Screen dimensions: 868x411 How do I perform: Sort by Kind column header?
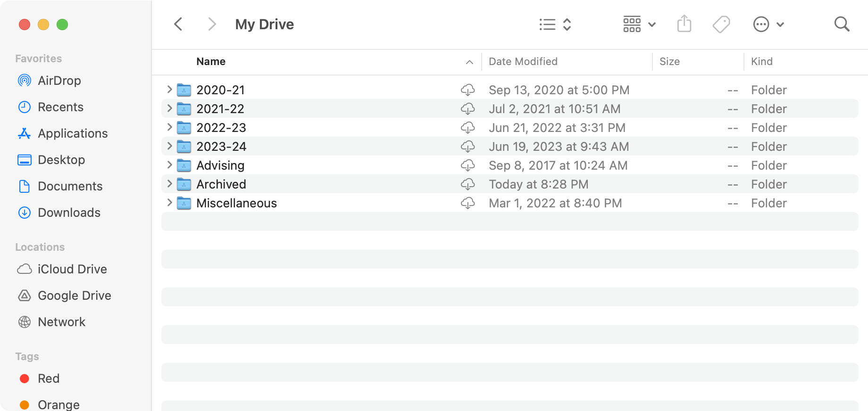pyautogui.click(x=761, y=62)
